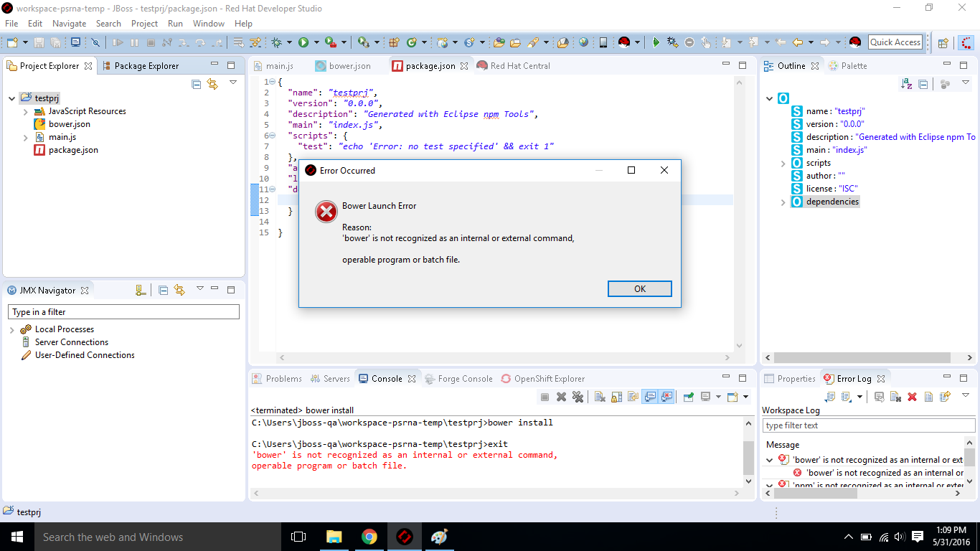Click the Sort icon in the Outline view
The width and height of the screenshot is (980, 551).
point(907,84)
